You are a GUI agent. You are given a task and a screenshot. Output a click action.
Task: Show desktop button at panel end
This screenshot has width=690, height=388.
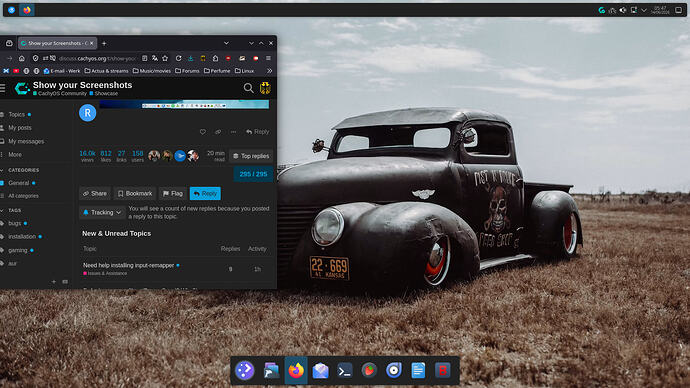point(679,10)
